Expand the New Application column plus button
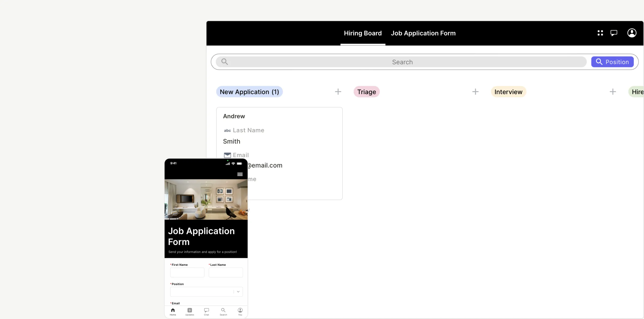 [x=338, y=91]
